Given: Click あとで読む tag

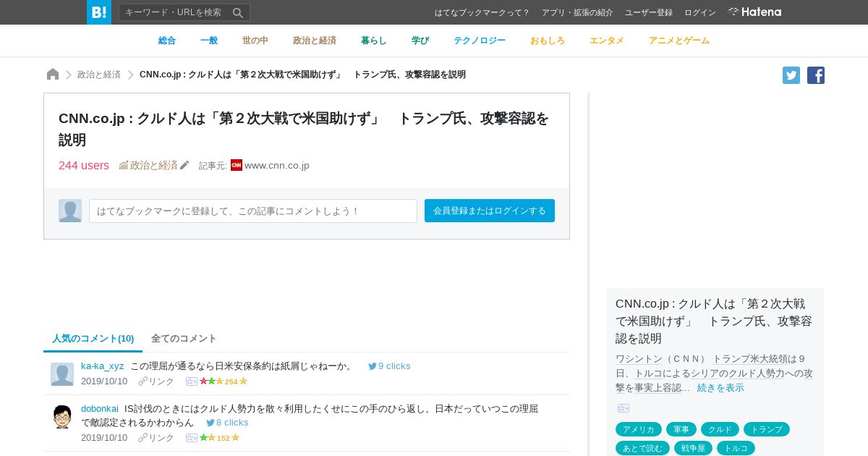Looking at the screenshot, I should [642, 448].
